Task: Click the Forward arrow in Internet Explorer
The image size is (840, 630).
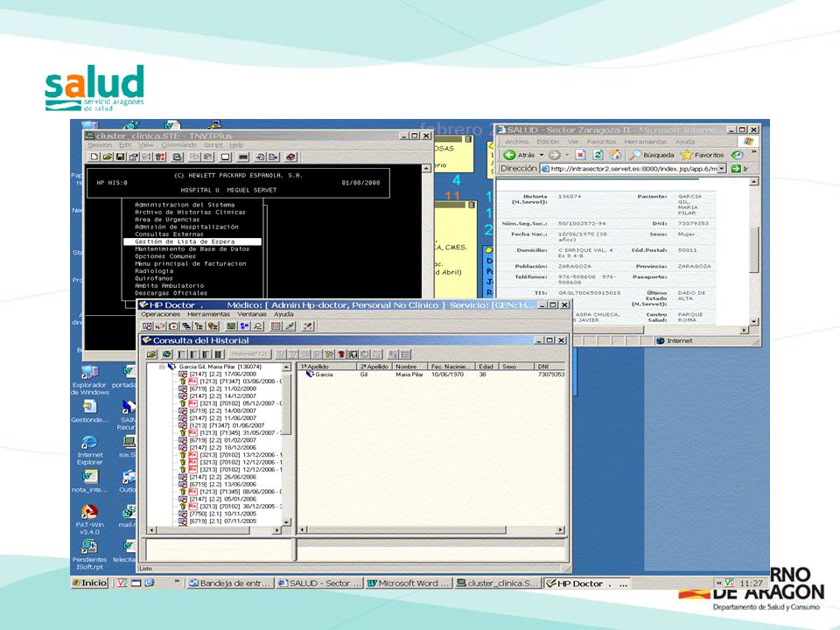Action: pos(555,155)
